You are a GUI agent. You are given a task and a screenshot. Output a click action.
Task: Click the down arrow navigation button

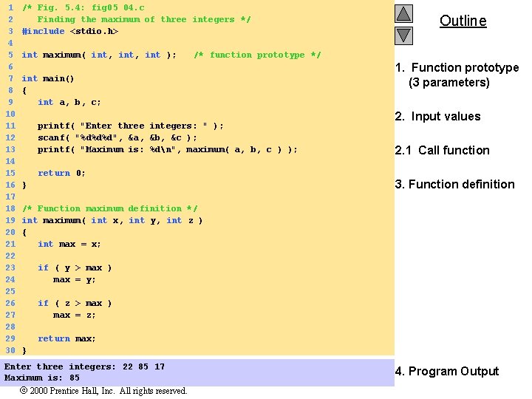[x=403, y=35]
